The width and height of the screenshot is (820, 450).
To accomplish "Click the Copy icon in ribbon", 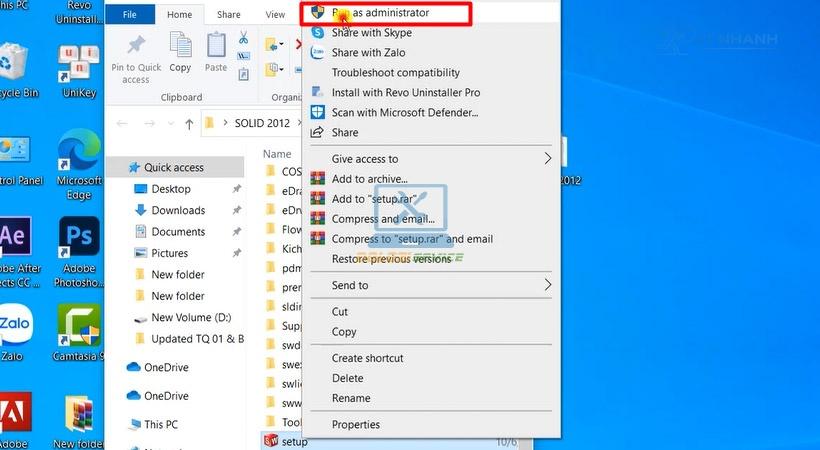I will click(180, 52).
